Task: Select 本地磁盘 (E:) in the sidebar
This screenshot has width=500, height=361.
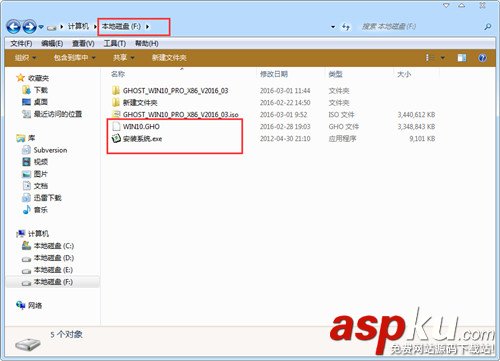Action: pyautogui.click(x=53, y=270)
